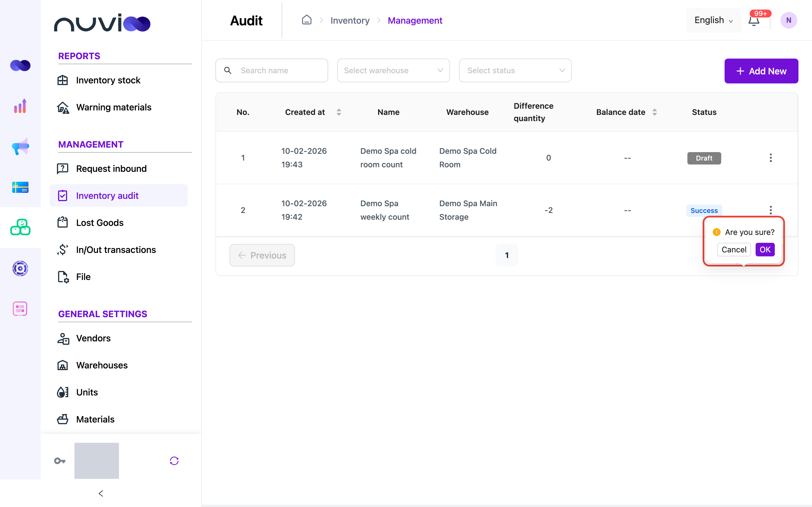Confirm the popup by clicking OK
The width and height of the screenshot is (812, 507).
tap(765, 250)
